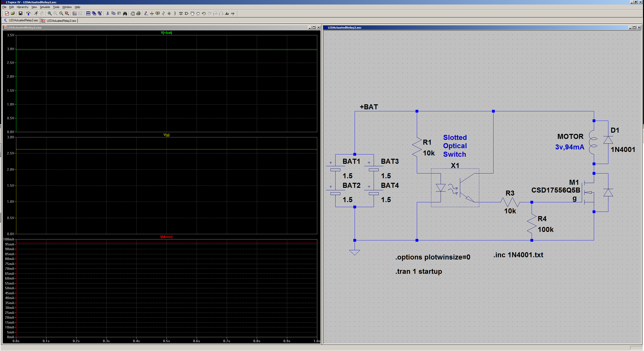
Task: Click the Print icon
Action: [138, 14]
